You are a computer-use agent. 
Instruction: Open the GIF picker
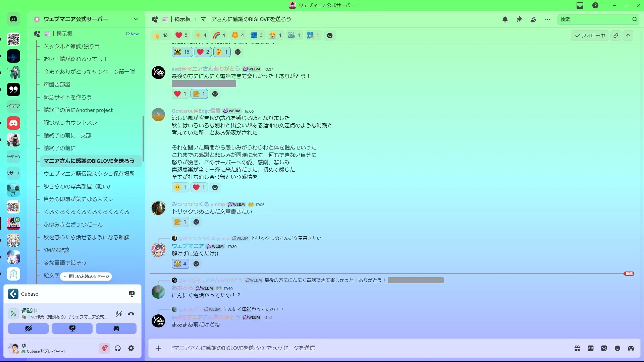(591, 348)
